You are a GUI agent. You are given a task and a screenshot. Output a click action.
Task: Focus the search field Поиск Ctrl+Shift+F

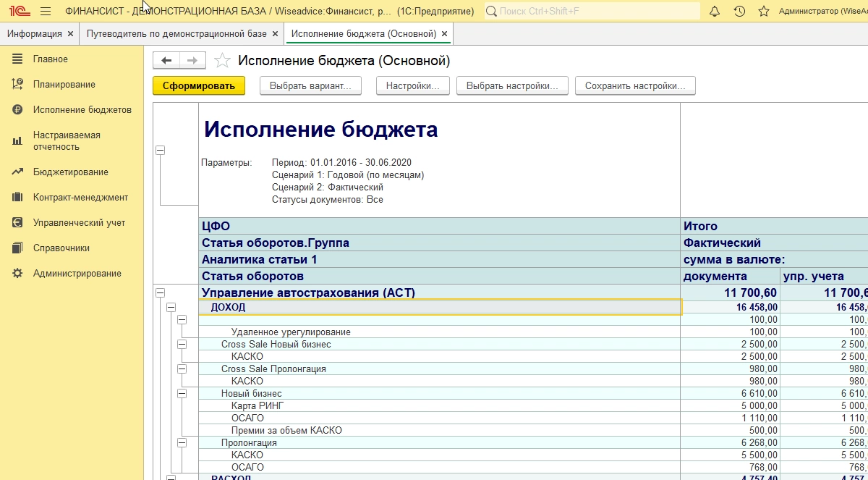597,12
